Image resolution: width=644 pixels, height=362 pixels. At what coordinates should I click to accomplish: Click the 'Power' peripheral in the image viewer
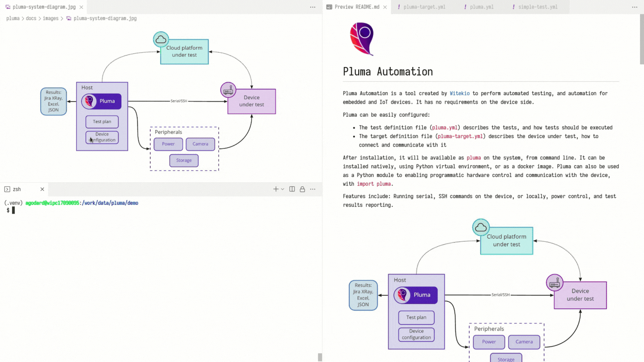[x=168, y=144]
